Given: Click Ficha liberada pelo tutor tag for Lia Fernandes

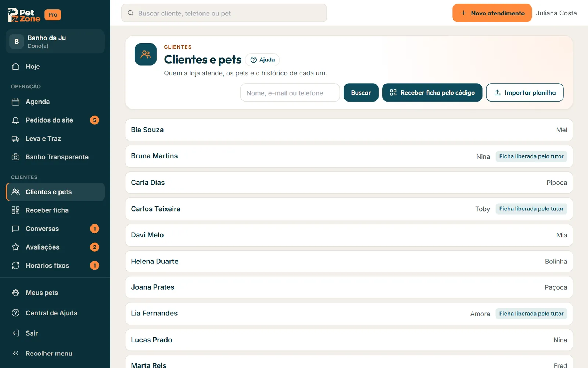Looking at the screenshot, I should (x=531, y=314).
